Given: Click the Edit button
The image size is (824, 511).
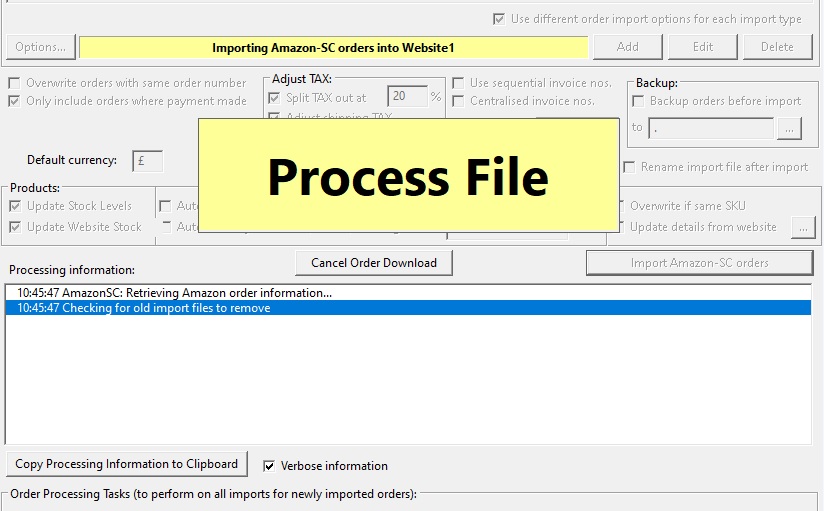Looking at the screenshot, I should tap(703, 47).
